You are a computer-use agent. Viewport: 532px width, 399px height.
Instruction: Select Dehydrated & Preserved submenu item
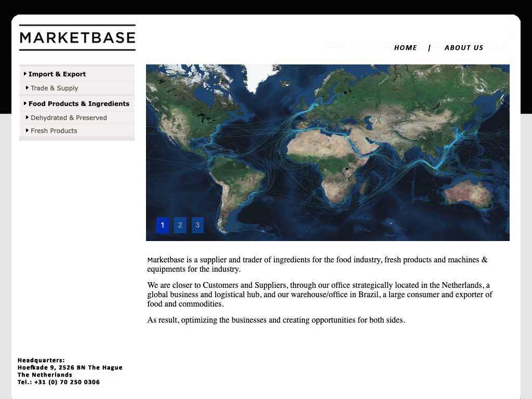click(x=69, y=118)
